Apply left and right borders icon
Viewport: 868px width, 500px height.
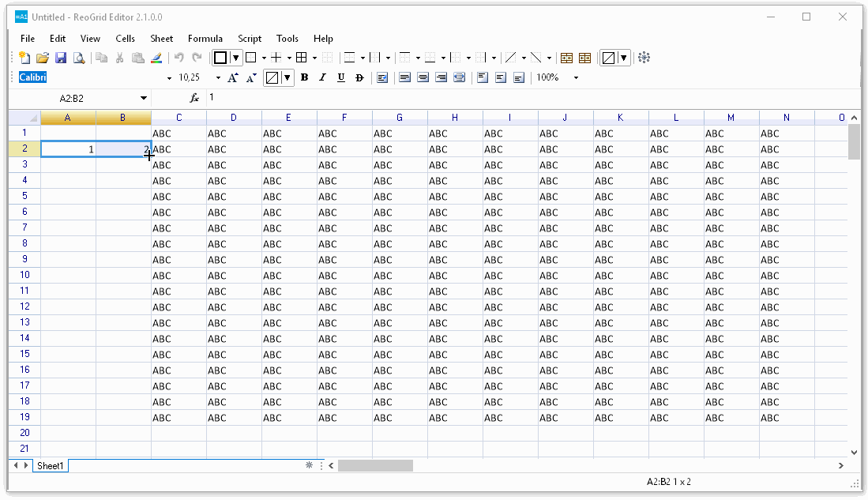click(375, 58)
